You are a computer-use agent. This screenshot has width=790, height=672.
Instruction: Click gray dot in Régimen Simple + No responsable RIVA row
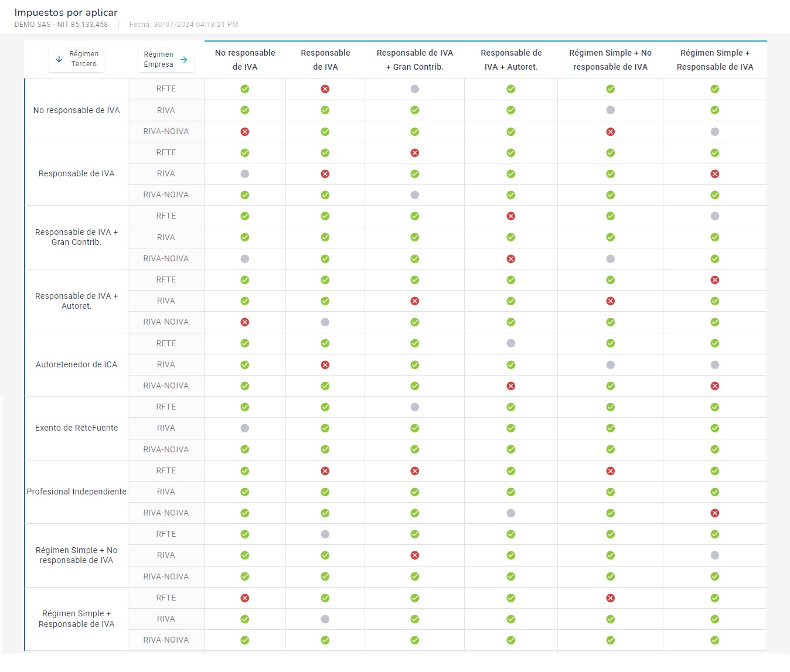[x=715, y=555]
